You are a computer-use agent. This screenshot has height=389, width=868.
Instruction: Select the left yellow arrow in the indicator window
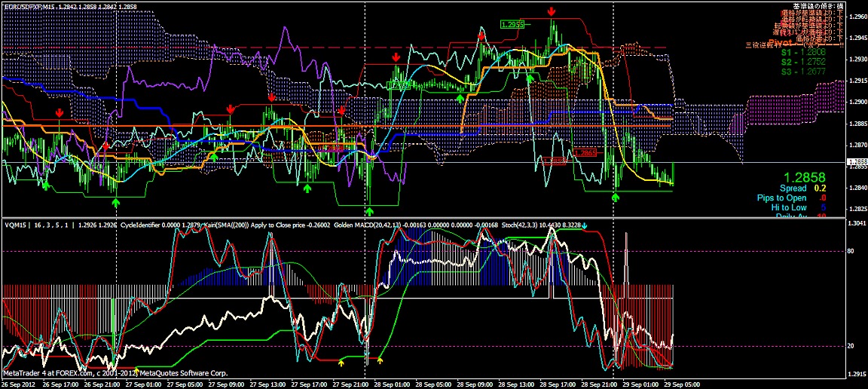pyautogui.click(x=340, y=363)
